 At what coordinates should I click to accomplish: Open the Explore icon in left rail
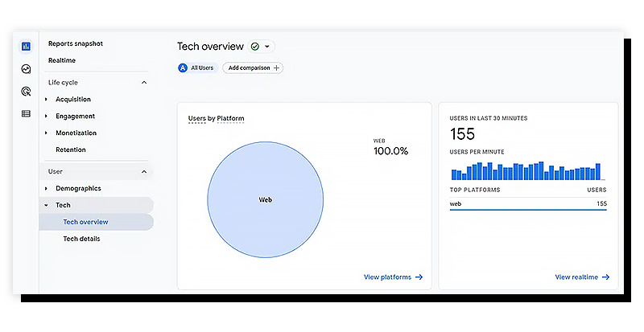point(26,69)
